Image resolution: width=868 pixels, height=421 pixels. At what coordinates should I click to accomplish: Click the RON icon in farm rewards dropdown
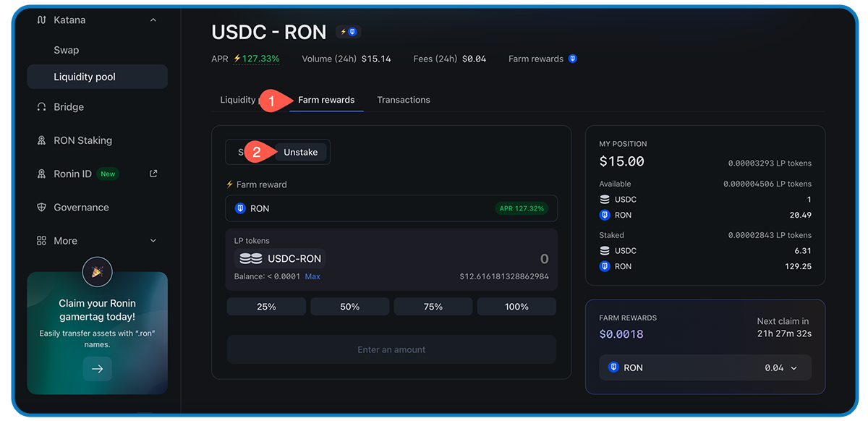tap(613, 367)
